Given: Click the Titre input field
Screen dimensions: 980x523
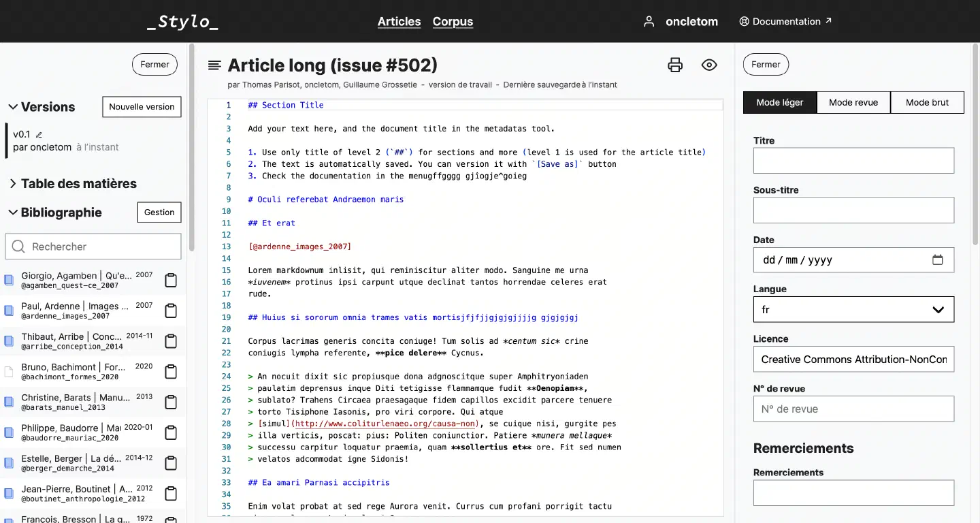Looking at the screenshot, I should click(853, 161).
